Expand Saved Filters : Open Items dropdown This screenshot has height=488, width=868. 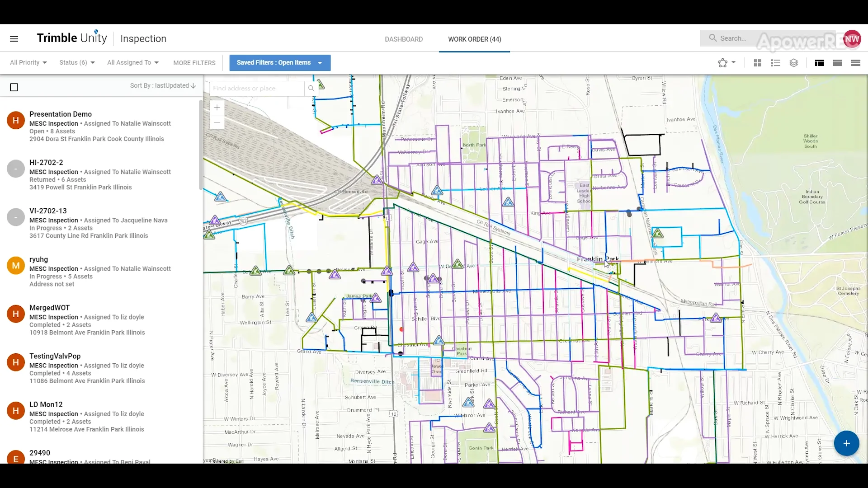click(x=280, y=63)
